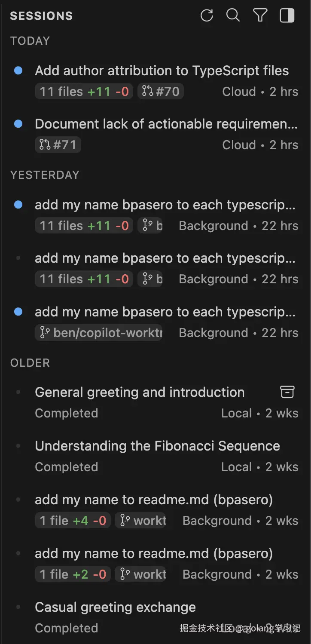
Task: Open the General greeting and introduction session
Action: (x=140, y=393)
